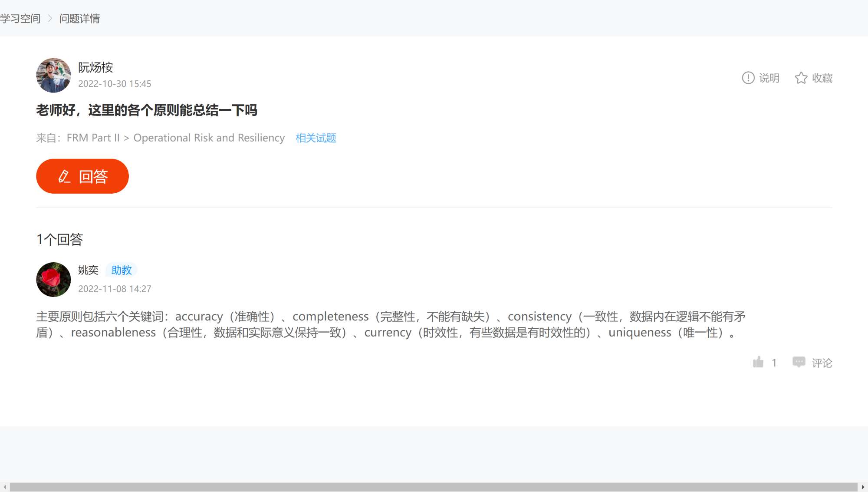Click the horizontal scrollbar right arrow
Viewport: 868px width, 492px height.
(x=863, y=487)
